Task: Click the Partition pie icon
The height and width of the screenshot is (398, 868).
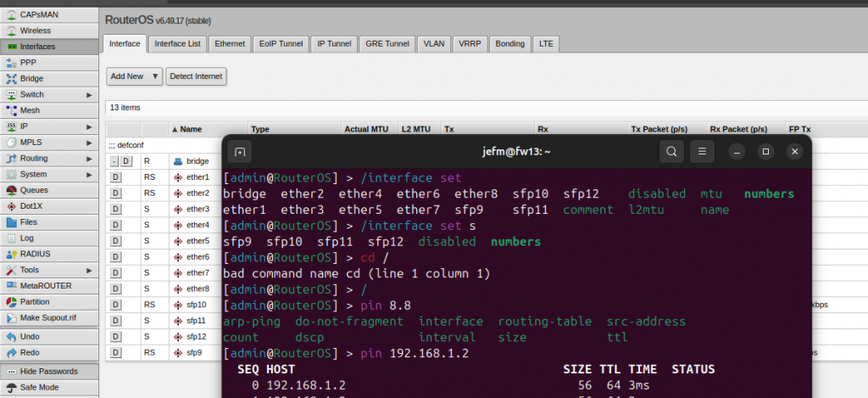Action: [x=11, y=301]
